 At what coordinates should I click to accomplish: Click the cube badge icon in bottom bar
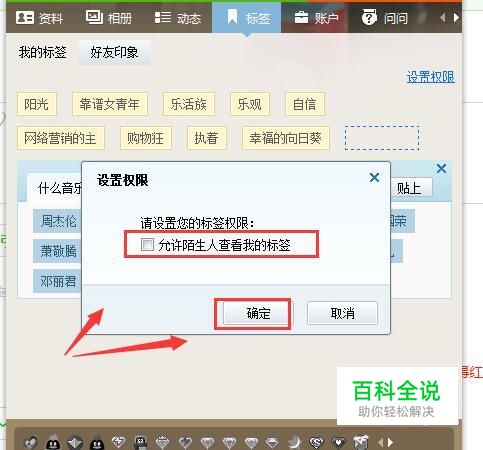361,442
